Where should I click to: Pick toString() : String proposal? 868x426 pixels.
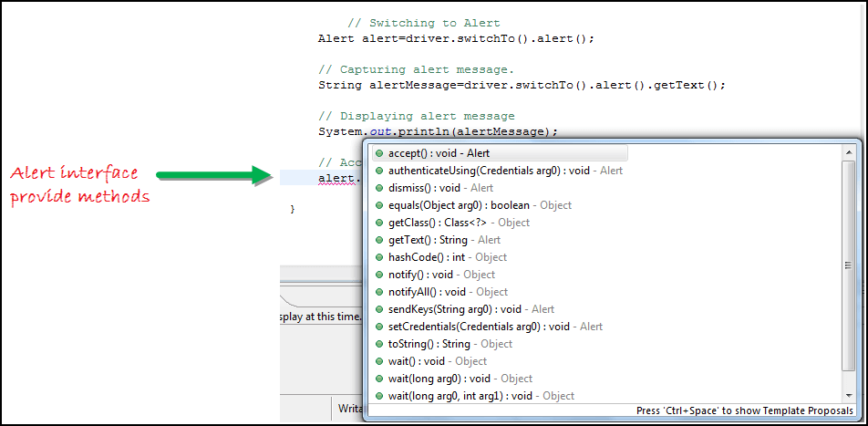450,344
